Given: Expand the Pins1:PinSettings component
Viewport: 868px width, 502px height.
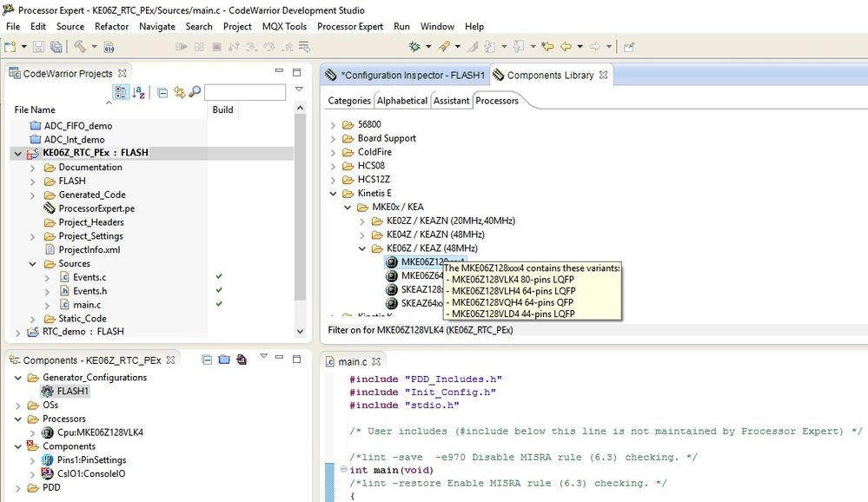Looking at the screenshot, I should 33,460.
